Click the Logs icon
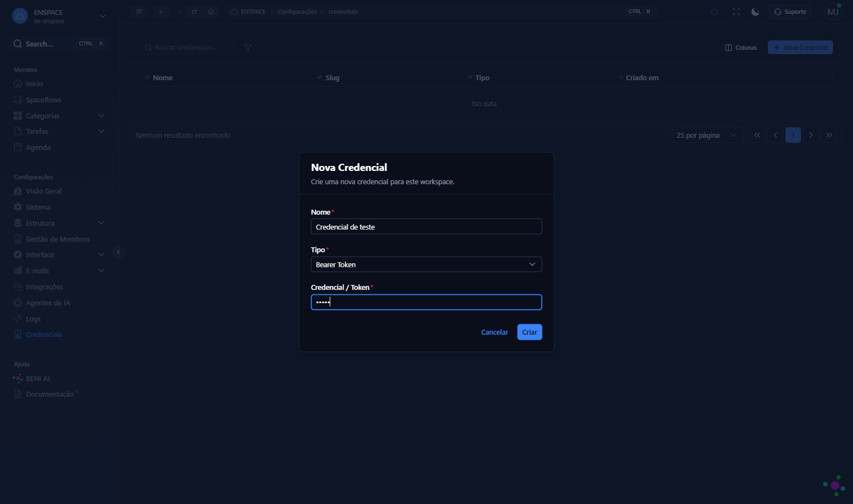853x504 pixels. click(x=18, y=319)
